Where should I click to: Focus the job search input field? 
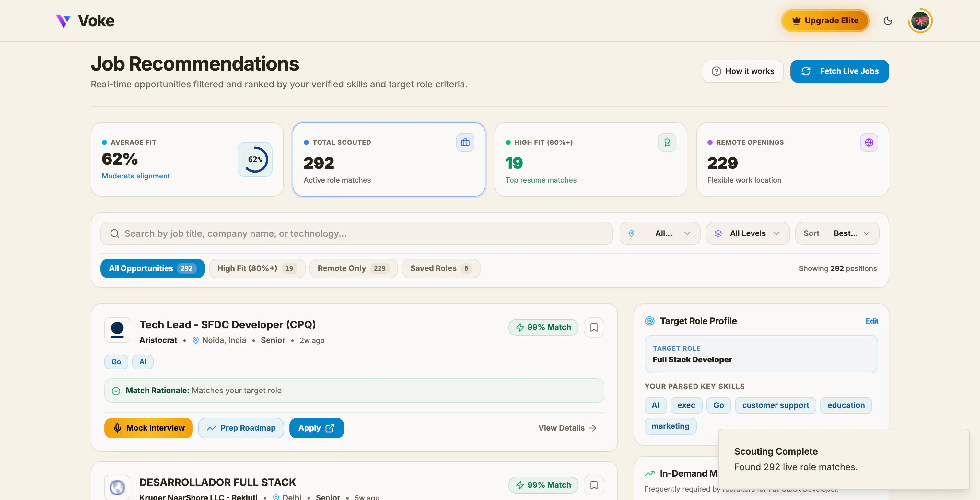pos(356,233)
